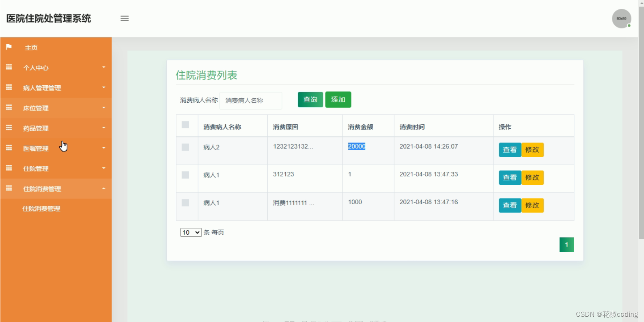This screenshot has height=322, width=644.
Task: Click the 医院住院处管理系统 title
Action: click(49, 18)
